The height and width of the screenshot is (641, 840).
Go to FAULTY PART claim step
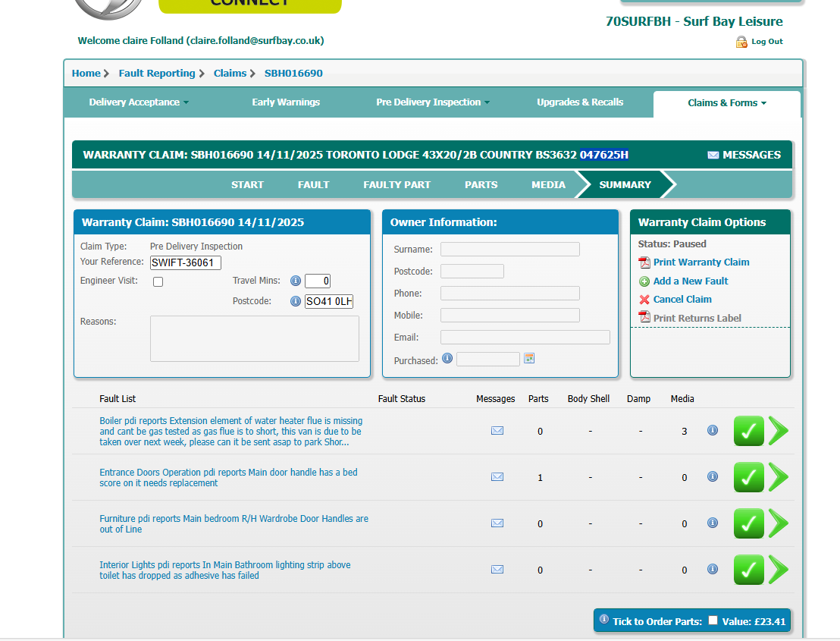[x=397, y=185]
